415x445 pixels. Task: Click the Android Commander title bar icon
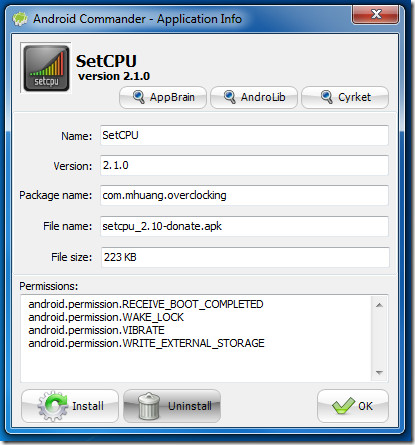point(20,19)
